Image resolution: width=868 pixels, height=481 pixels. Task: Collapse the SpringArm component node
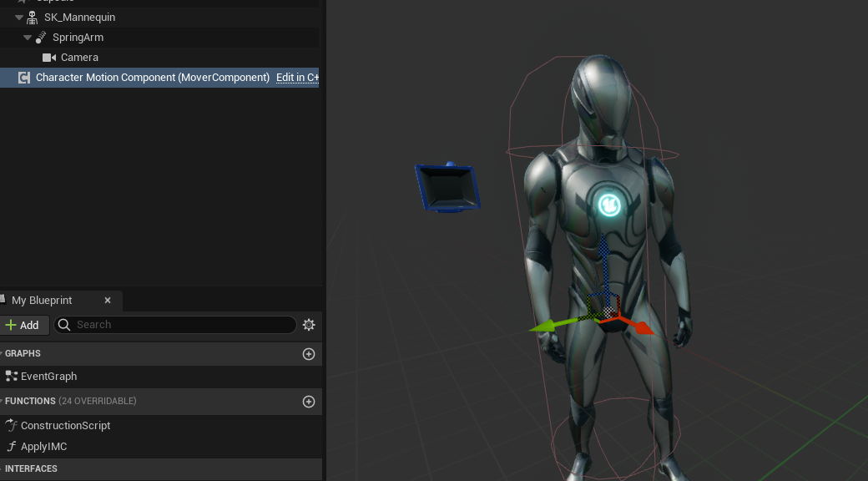[x=27, y=37]
